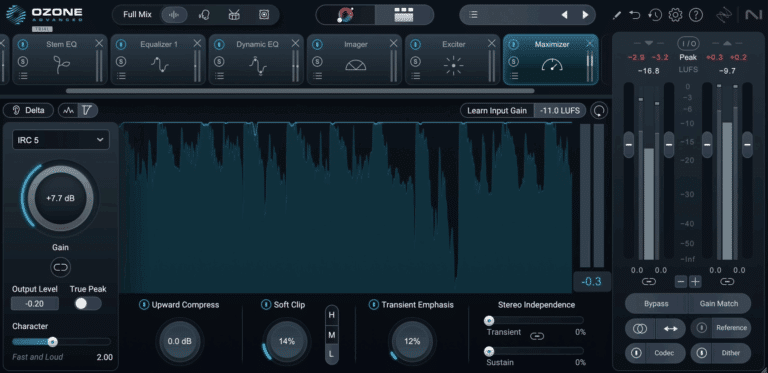Viewport: 768px width, 373px height.
Task: Toggle the Imager power button
Action: click(317, 45)
